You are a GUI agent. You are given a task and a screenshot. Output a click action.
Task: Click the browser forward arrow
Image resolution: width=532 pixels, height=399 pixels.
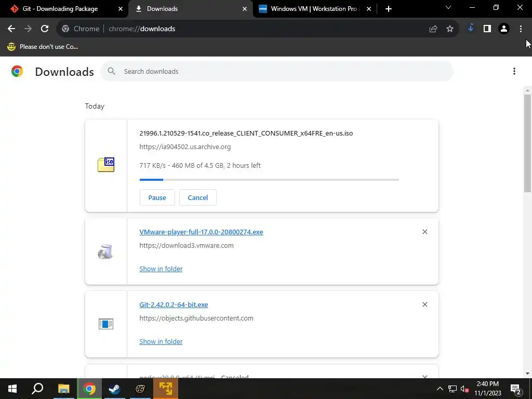28,29
